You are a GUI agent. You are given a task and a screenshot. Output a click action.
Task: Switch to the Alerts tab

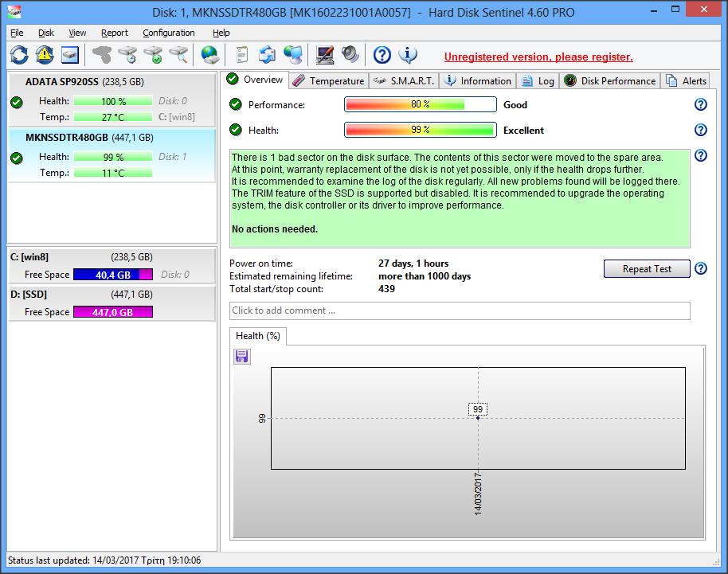[686, 81]
